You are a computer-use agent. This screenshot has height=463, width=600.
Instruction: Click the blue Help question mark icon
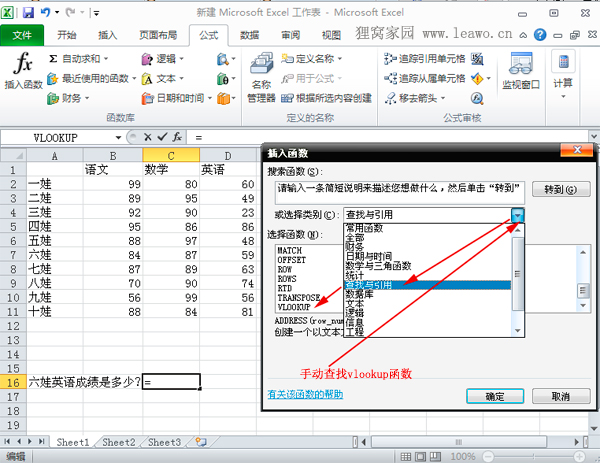(x=540, y=35)
